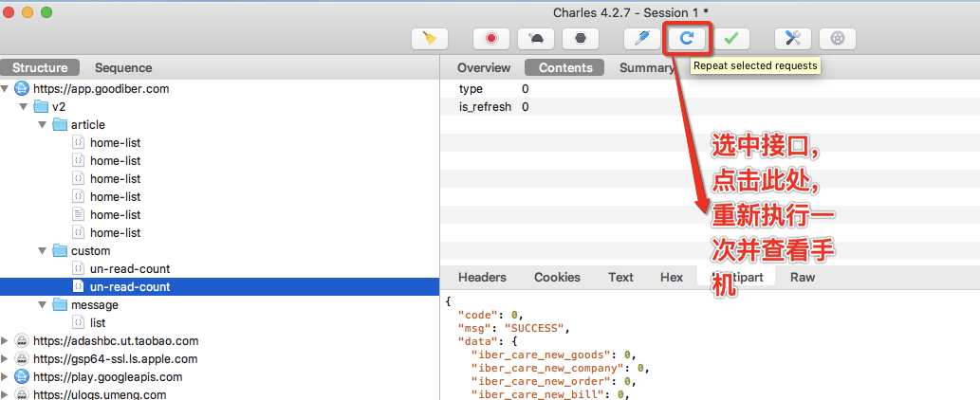Open the Summary tab
The width and height of the screenshot is (980, 400).
coord(646,67)
